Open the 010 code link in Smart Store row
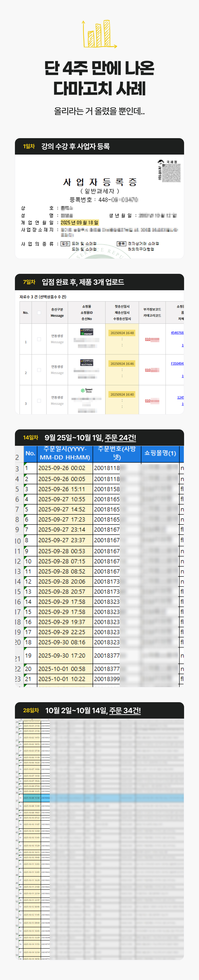199x980 pixels. pyautogui.click(x=148, y=401)
